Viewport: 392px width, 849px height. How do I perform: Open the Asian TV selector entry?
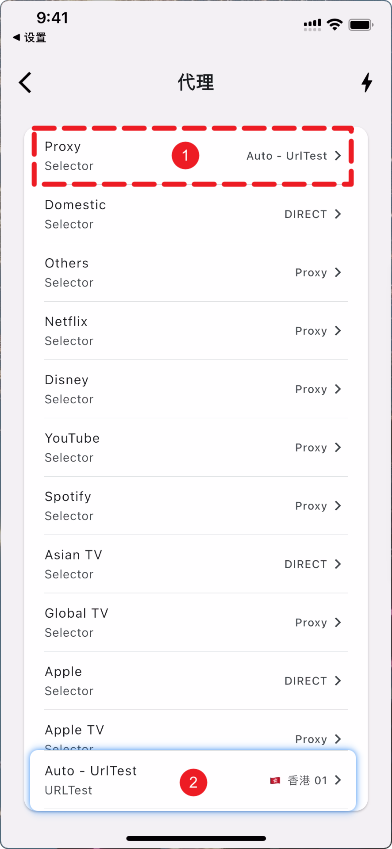(x=196, y=564)
